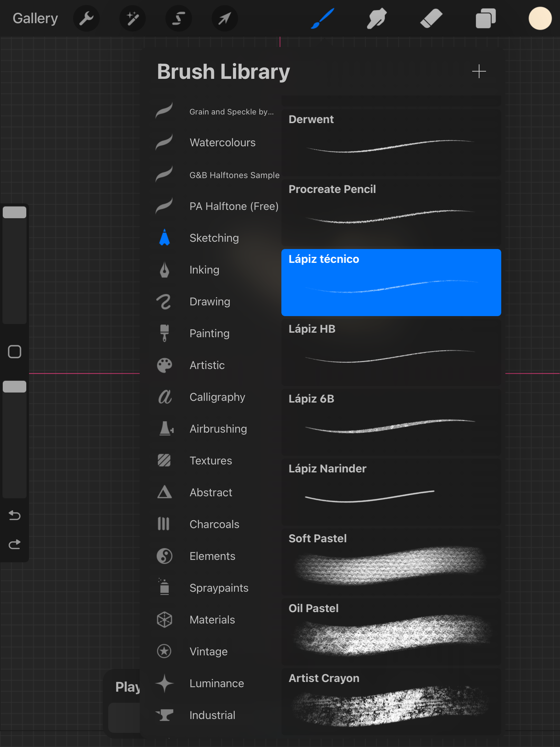Open the Adjustments magic wand menu

click(132, 18)
